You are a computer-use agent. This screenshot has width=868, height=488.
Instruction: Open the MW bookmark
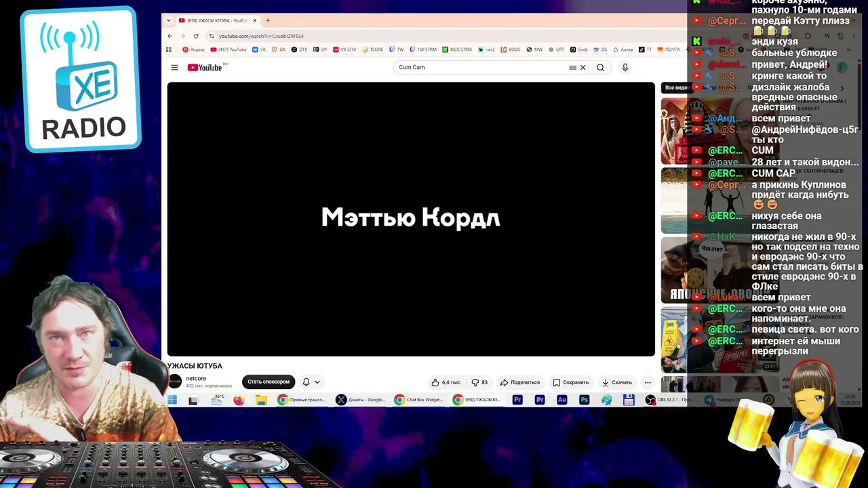(x=534, y=49)
